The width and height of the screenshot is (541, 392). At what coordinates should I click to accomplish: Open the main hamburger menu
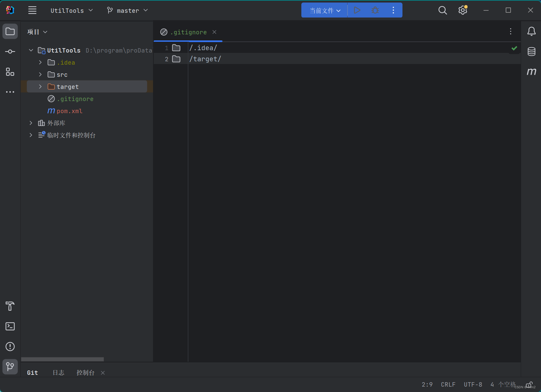pyautogui.click(x=32, y=10)
